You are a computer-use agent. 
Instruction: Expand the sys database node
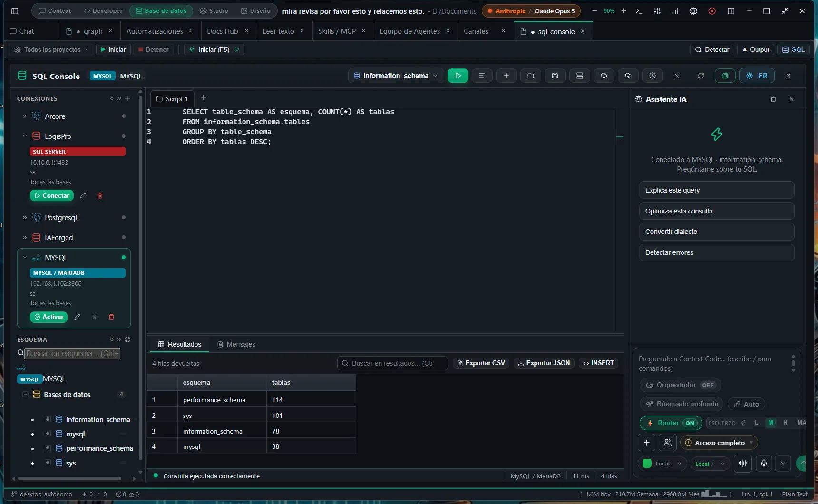point(48,463)
